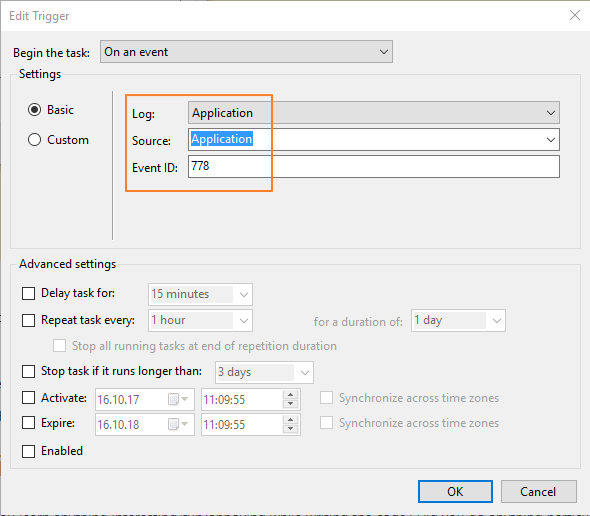The image size is (590, 516).
Task: Expand the Begin the task dropdown
Action: 246,52
